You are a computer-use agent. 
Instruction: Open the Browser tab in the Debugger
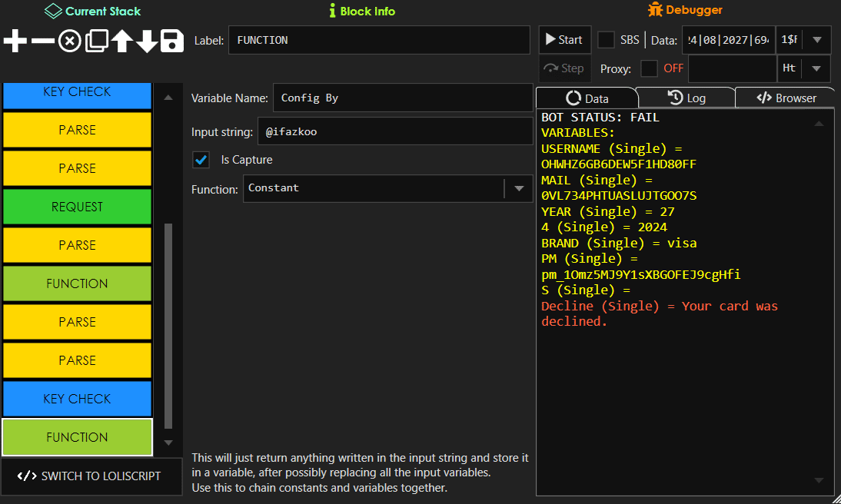click(x=784, y=98)
